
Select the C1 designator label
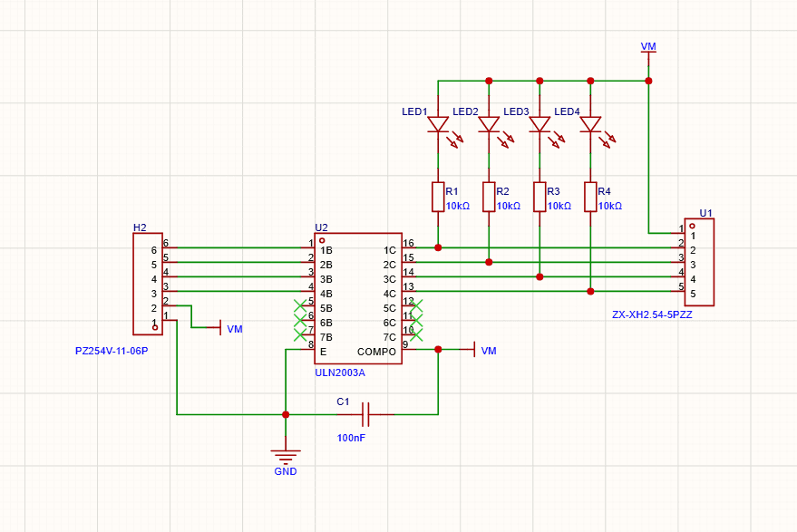pos(343,401)
